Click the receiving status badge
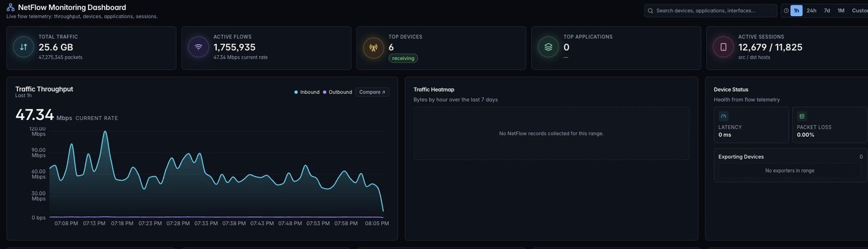This screenshot has height=249, width=868. (x=403, y=58)
